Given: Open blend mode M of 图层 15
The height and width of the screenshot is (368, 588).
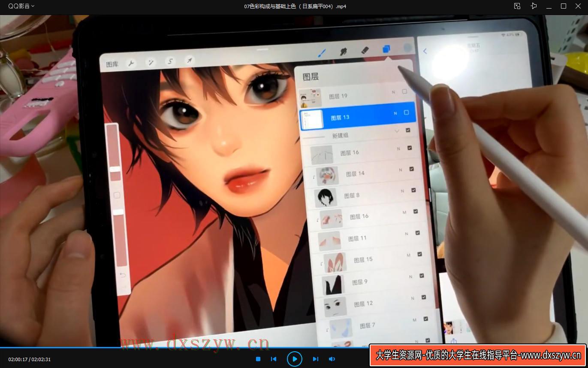Looking at the screenshot, I should coord(408,255).
